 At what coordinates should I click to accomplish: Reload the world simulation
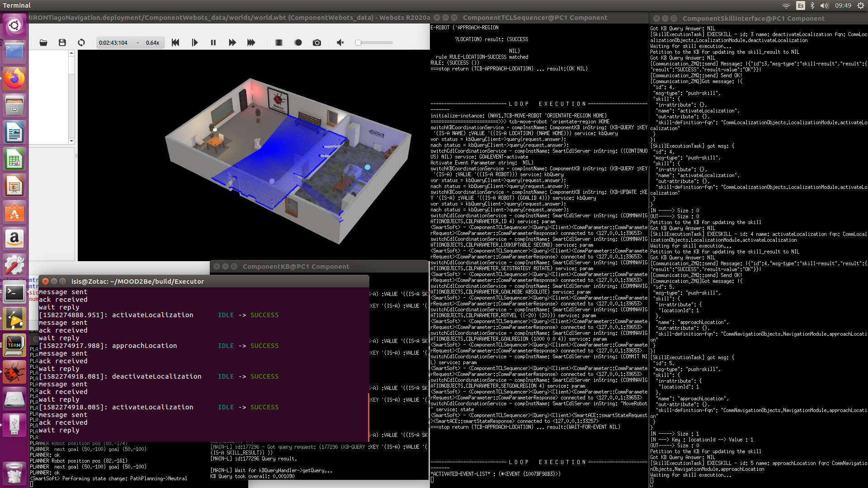click(x=81, y=42)
